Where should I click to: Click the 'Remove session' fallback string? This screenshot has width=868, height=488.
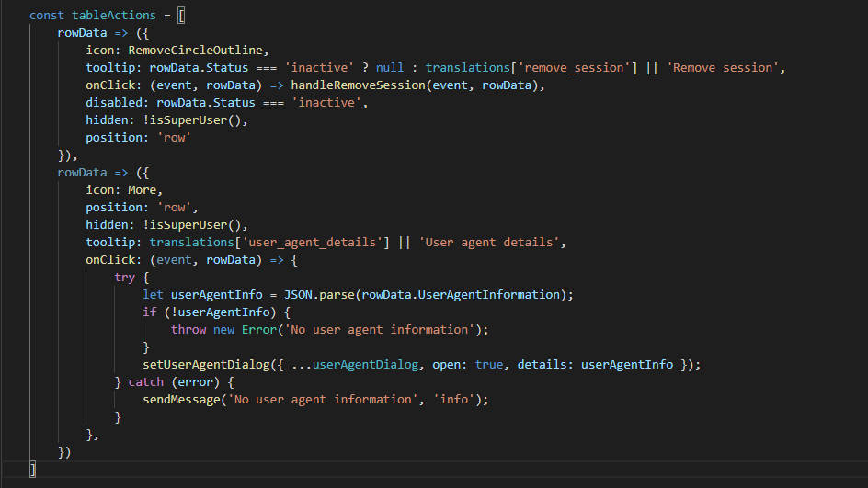723,67
